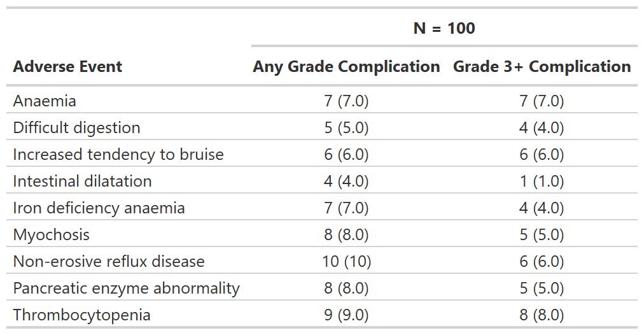Select the Iron deficiency anaemia row label
Image resolution: width=644 pixels, height=335 pixels.
pos(99,208)
